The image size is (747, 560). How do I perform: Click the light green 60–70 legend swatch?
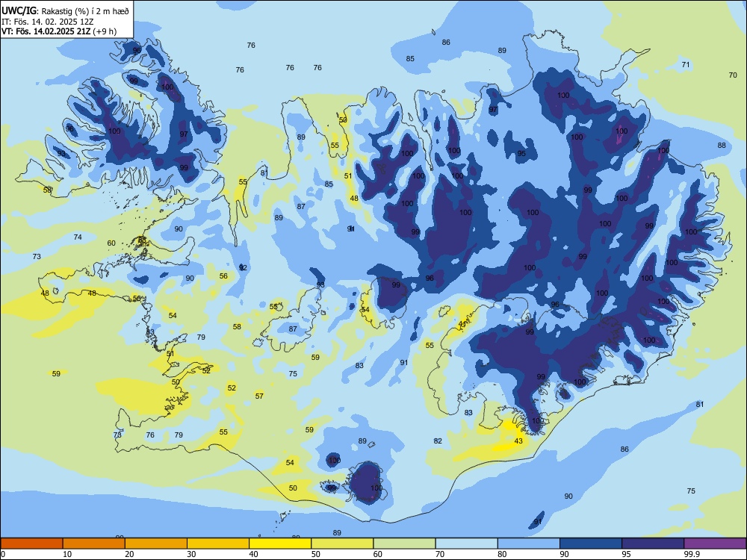404,544
